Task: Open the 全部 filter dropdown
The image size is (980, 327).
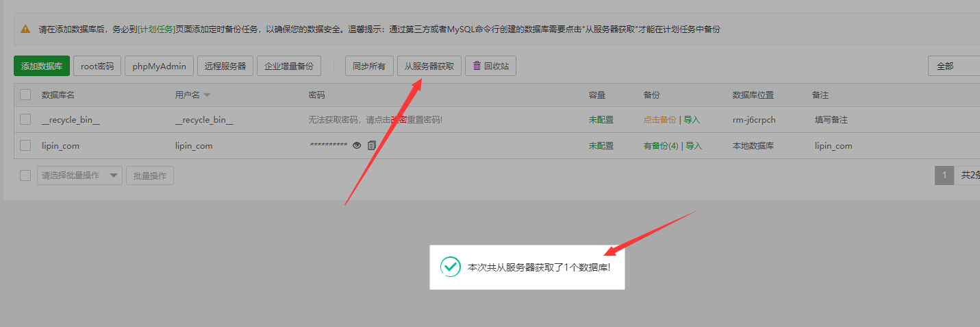Action: point(954,66)
